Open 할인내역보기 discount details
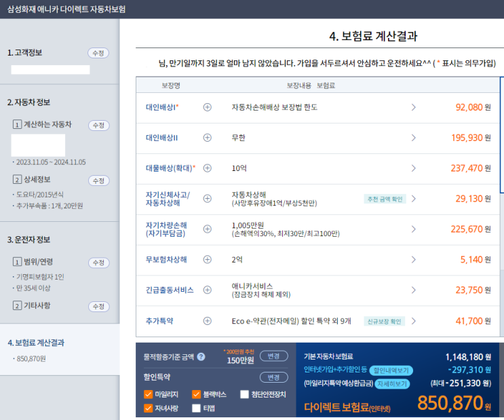504x420 pixels. (x=391, y=370)
